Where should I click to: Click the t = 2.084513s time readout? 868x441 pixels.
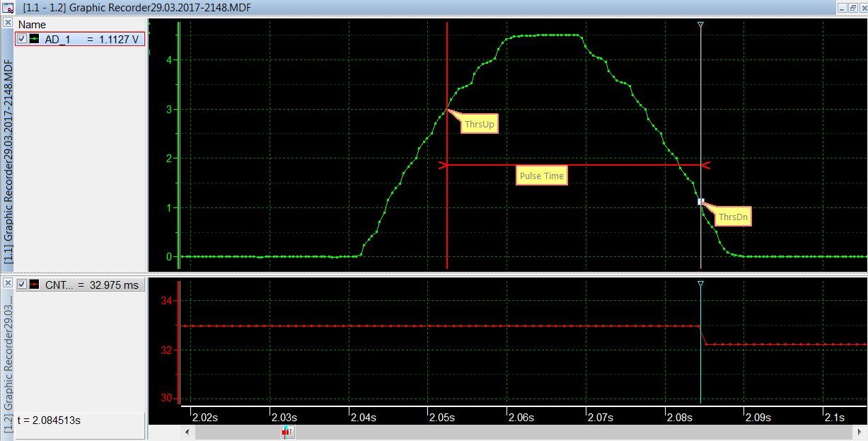click(49, 420)
